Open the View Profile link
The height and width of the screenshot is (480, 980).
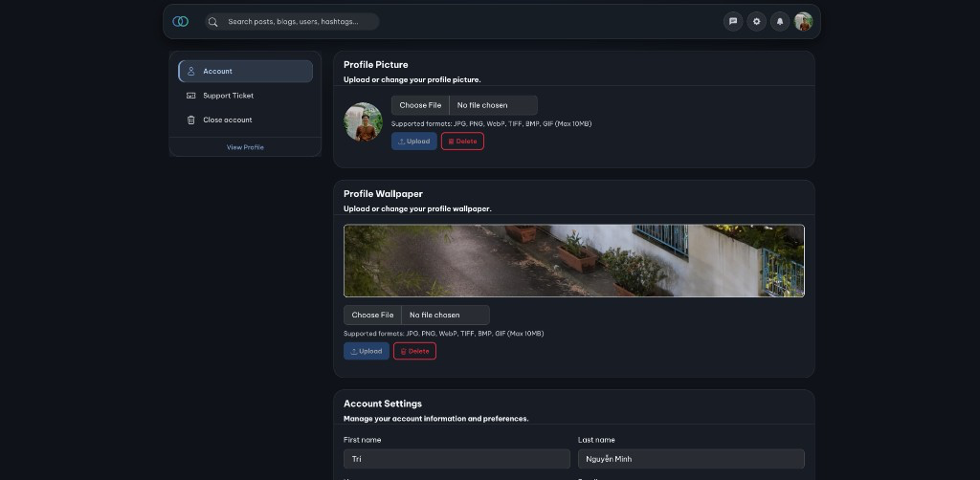(245, 147)
